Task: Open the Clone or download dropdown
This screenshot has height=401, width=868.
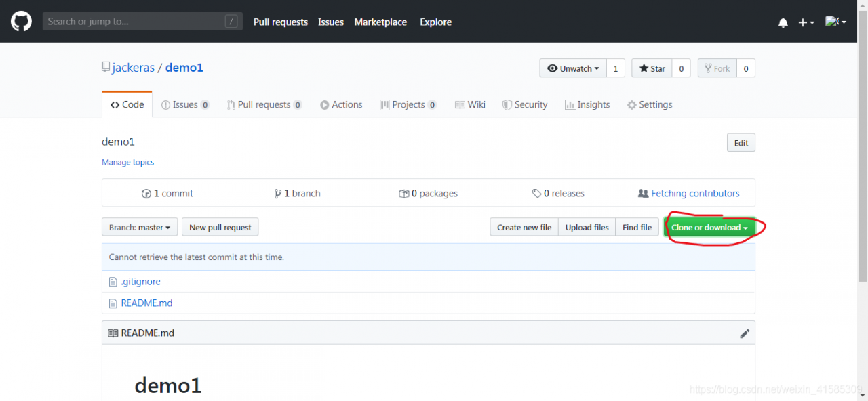Action: [709, 228]
